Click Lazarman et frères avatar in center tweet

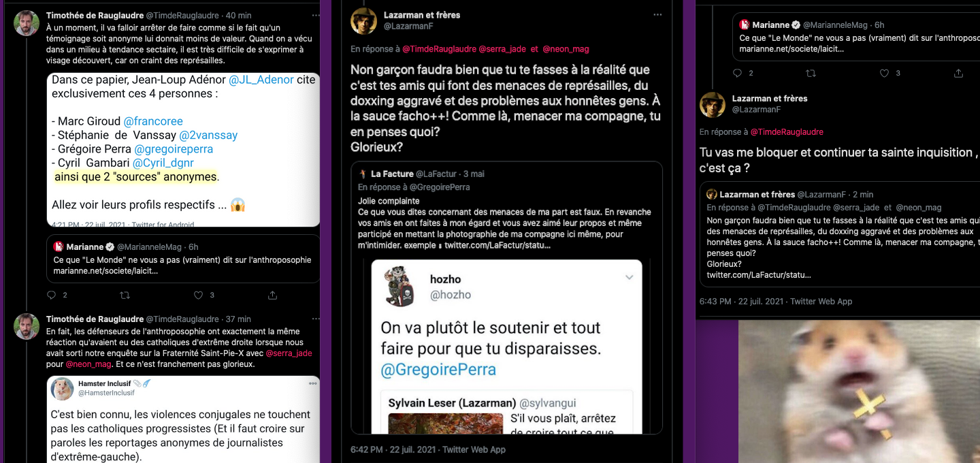(x=363, y=21)
